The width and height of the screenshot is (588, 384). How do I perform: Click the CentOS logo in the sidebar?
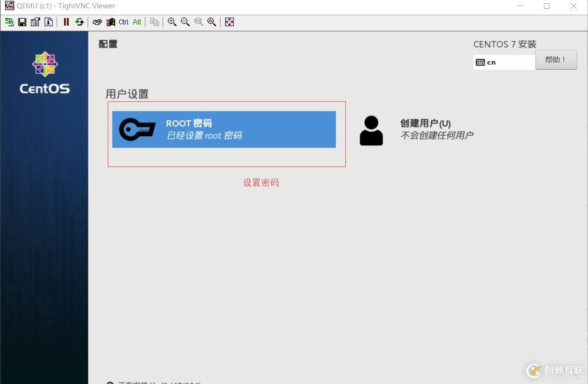tap(45, 73)
